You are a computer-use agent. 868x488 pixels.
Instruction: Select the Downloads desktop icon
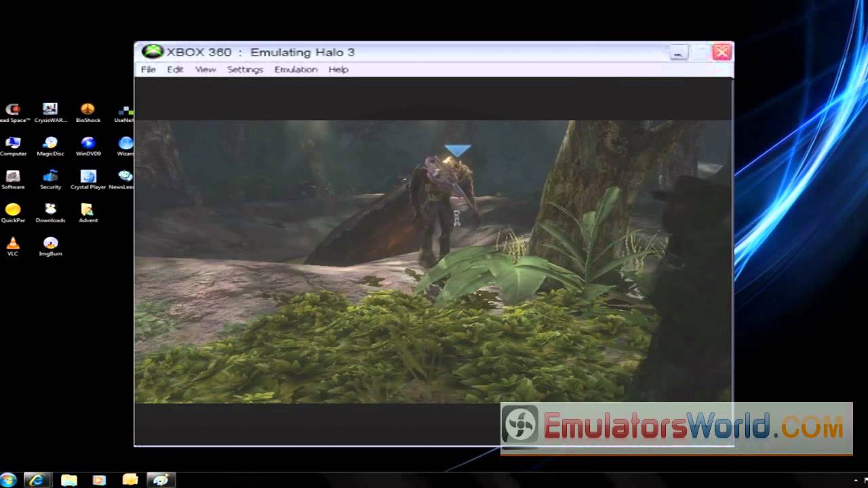tap(50, 212)
